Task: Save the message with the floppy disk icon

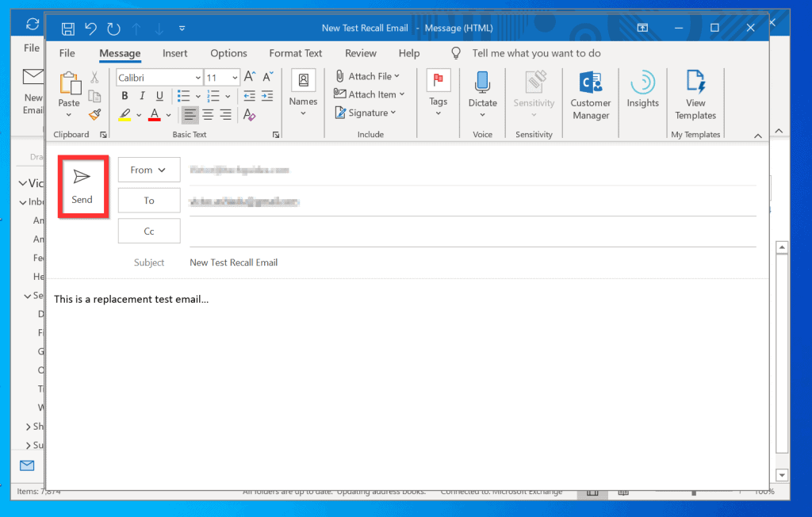Action: click(x=68, y=29)
